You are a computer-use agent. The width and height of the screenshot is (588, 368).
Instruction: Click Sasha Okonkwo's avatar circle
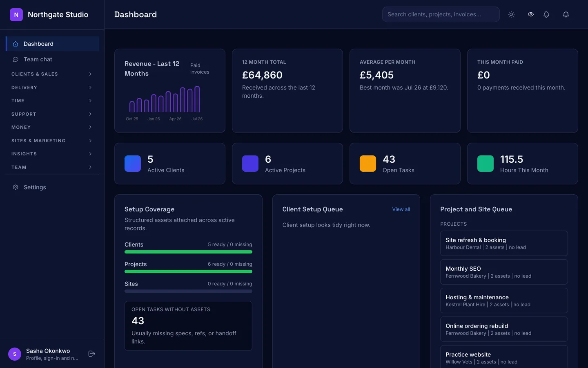click(15, 354)
